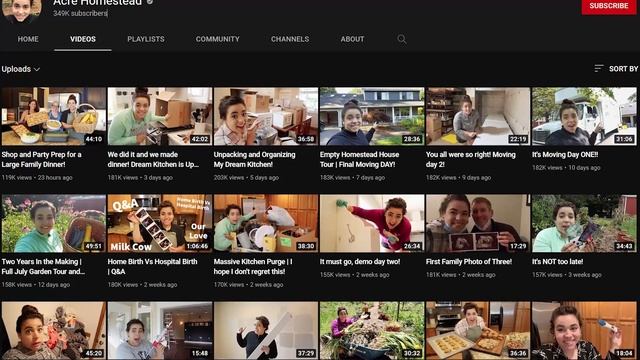Open 'Shop and Party Prep' video title
640x360 pixels.
[42, 160]
